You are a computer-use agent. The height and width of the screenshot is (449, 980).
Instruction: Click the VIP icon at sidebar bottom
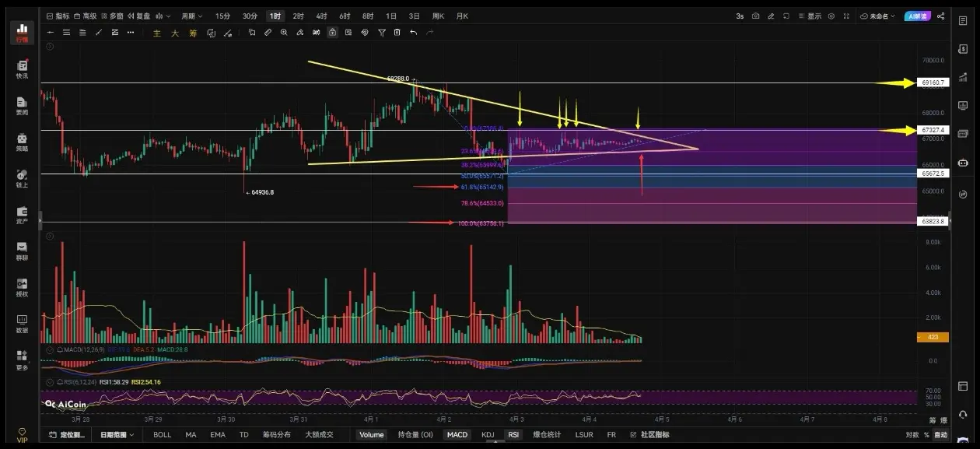pyautogui.click(x=22, y=433)
